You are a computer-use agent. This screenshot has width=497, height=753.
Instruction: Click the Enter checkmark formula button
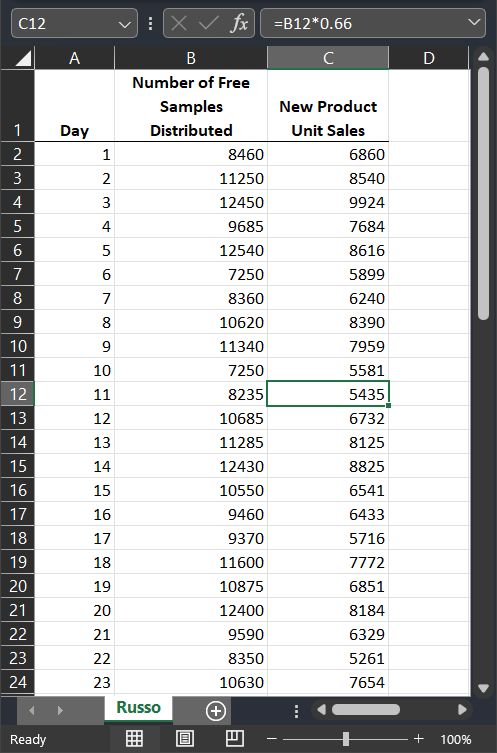208,23
